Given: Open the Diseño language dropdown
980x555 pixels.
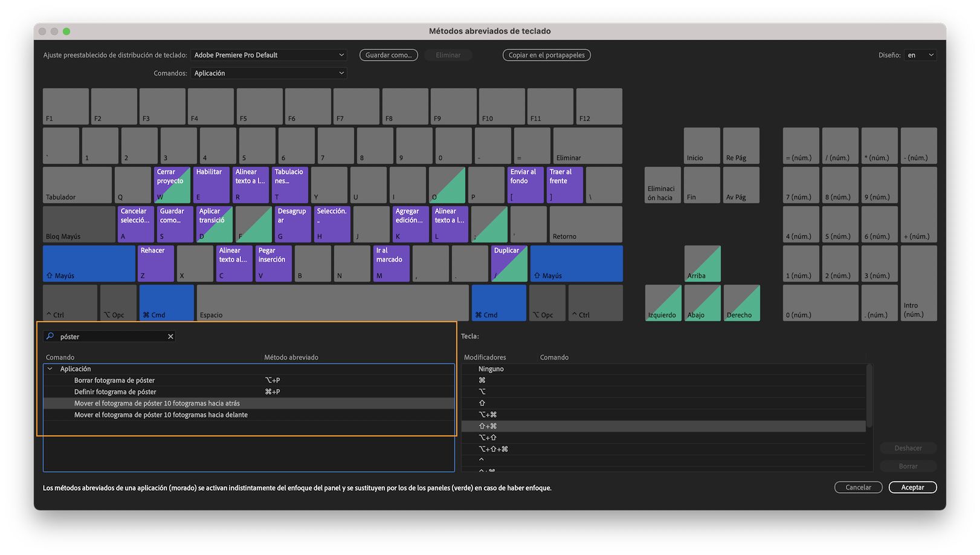Looking at the screenshot, I should click(919, 54).
